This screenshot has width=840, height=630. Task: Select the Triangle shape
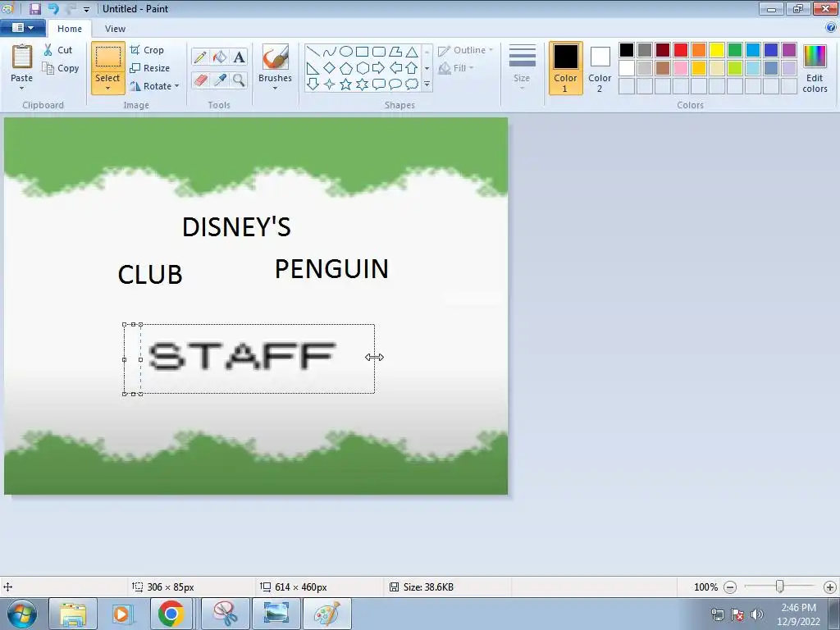(x=412, y=52)
